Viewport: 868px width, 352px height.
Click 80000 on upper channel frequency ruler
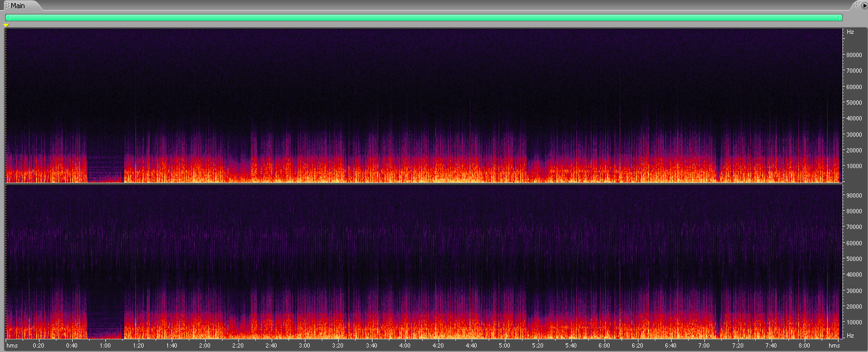point(854,55)
